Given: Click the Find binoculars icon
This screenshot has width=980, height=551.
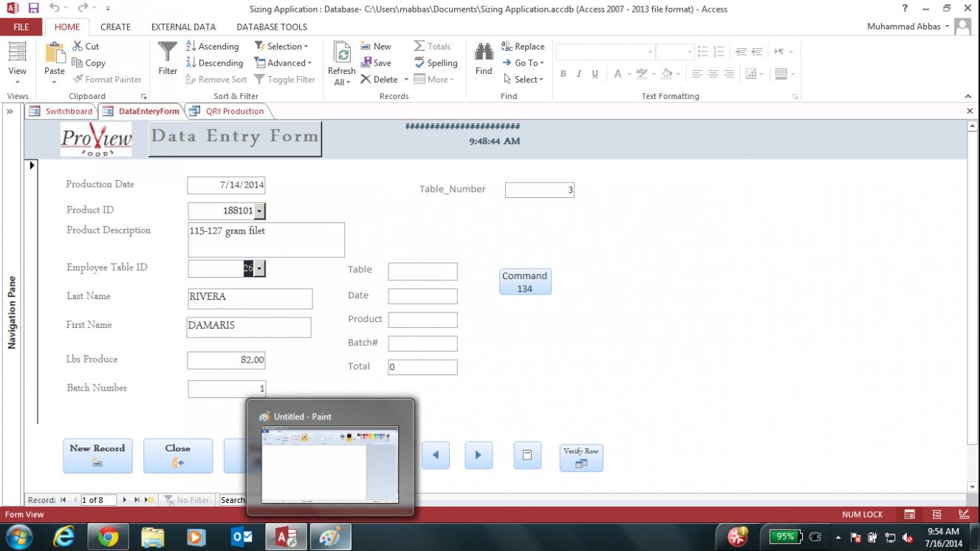Looking at the screenshot, I should pos(484,52).
